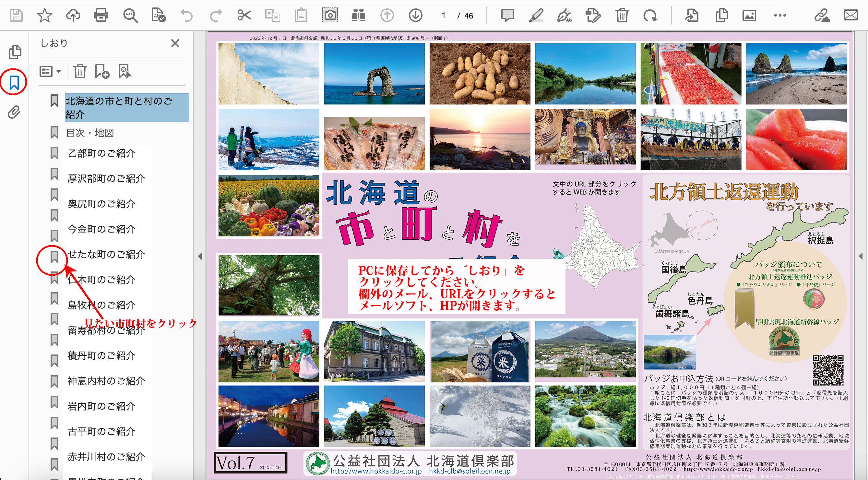Image resolution: width=868 pixels, height=480 pixels.
Task: Expand the right pane arrow
Action: [x=861, y=256]
